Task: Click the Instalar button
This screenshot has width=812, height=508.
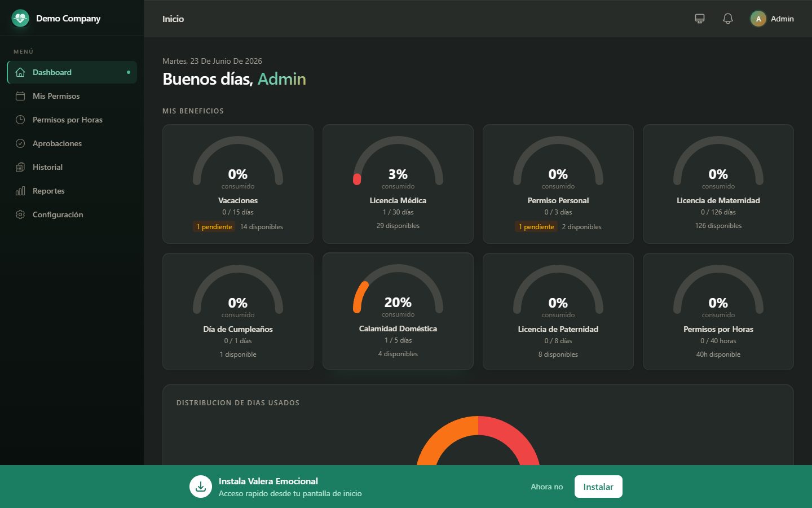Action: [598, 487]
